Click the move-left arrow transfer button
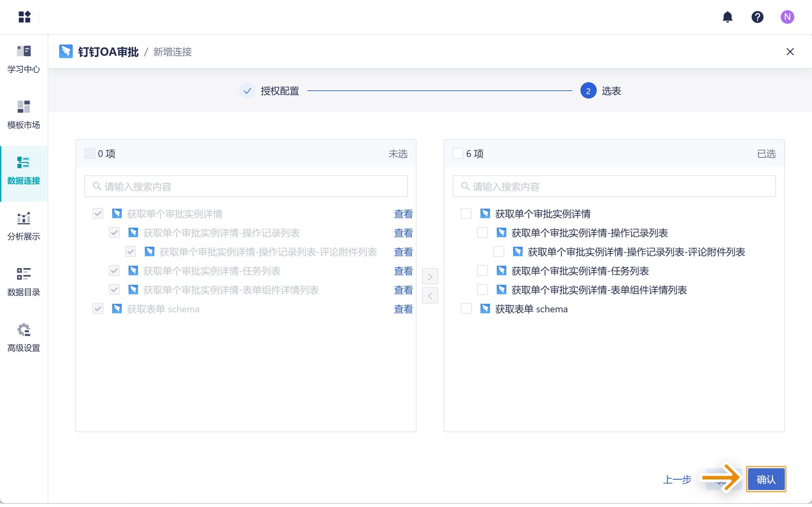This screenshot has width=812, height=507. pyautogui.click(x=430, y=295)
